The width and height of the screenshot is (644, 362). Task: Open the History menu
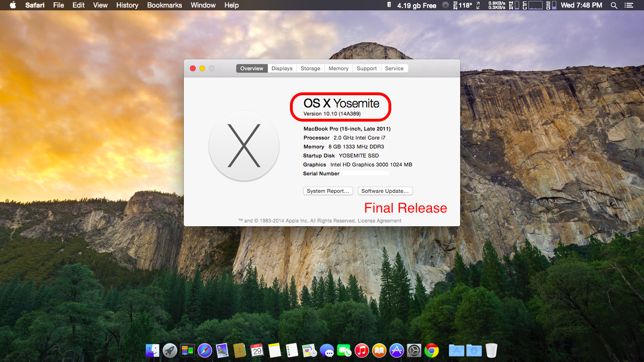(127, 5)
